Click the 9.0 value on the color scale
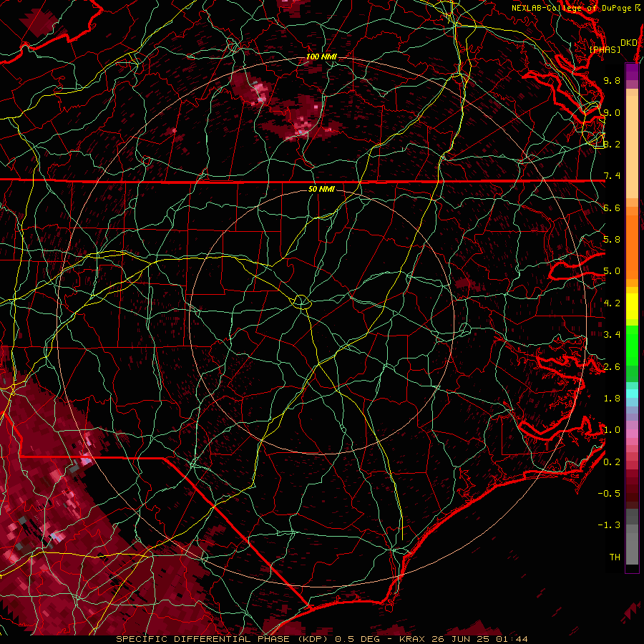The image size is (644, 644). tap(612, 112)
